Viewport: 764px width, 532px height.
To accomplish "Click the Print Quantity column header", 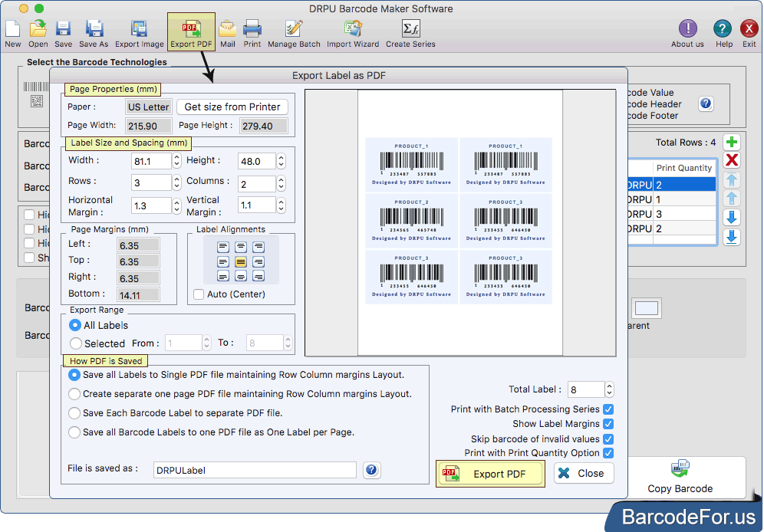I will pyautogui.click(x=683, y=168).
